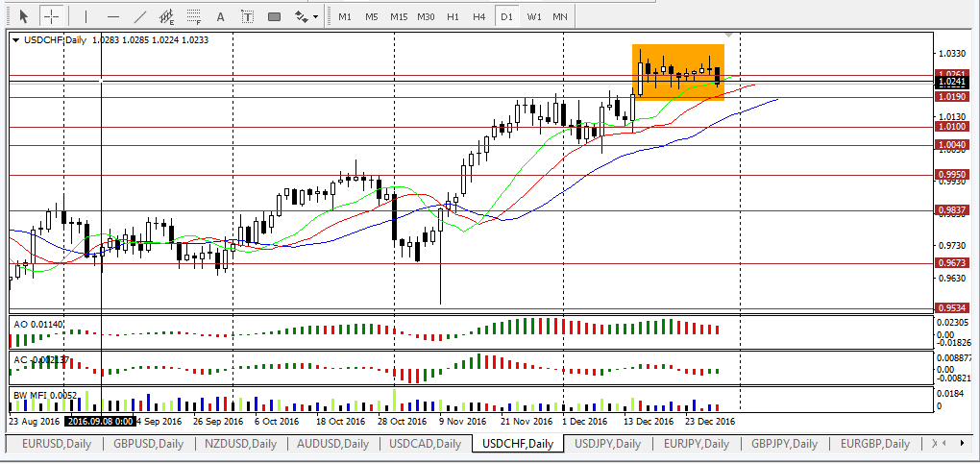
Task: Click the 0.9950 price level label
Action: coord(952,175)
